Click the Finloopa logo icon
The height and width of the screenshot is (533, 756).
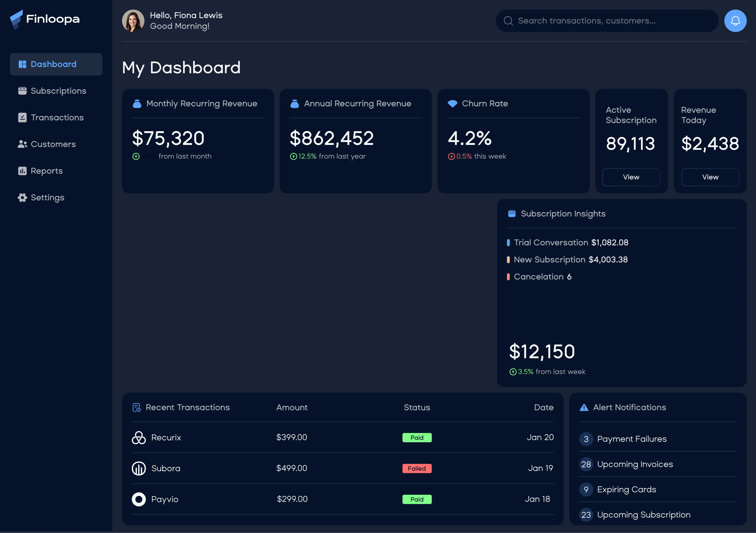(x=16, y=19)
